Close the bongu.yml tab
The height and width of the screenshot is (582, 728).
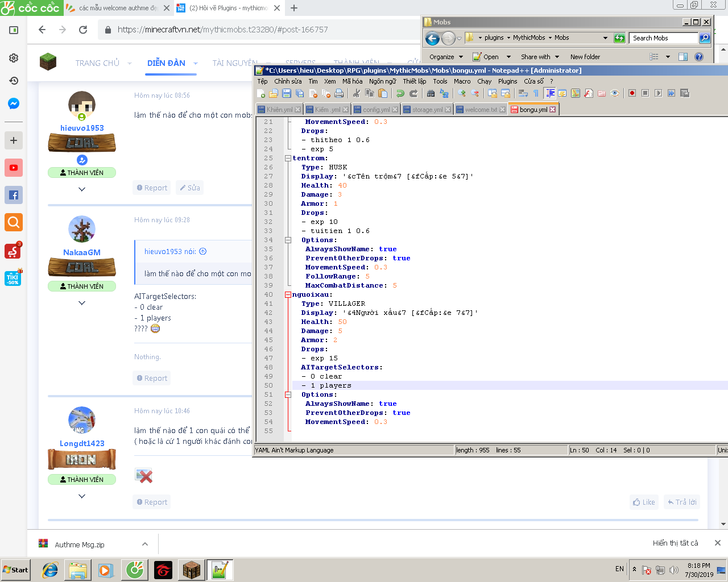point(552,110)
